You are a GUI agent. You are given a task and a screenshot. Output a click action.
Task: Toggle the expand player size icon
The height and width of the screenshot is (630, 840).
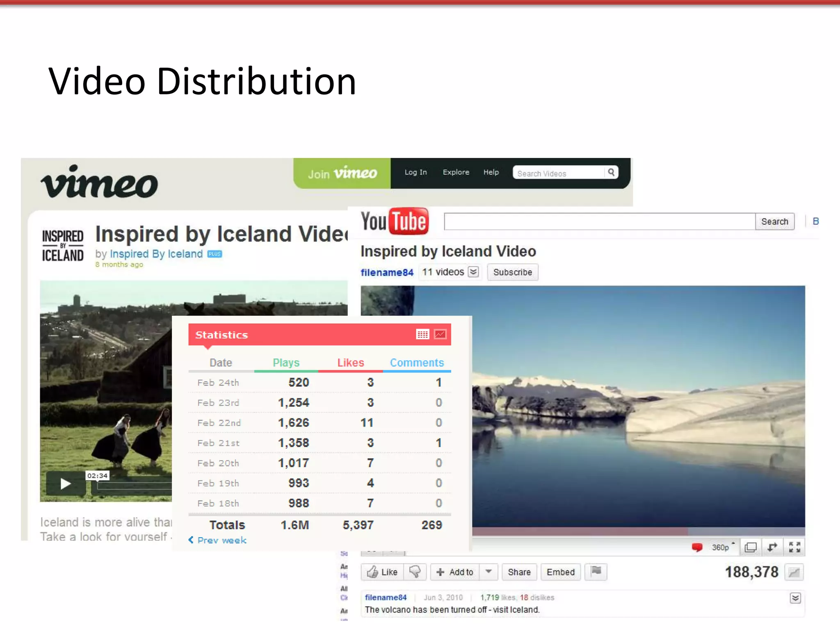(751, 547)
